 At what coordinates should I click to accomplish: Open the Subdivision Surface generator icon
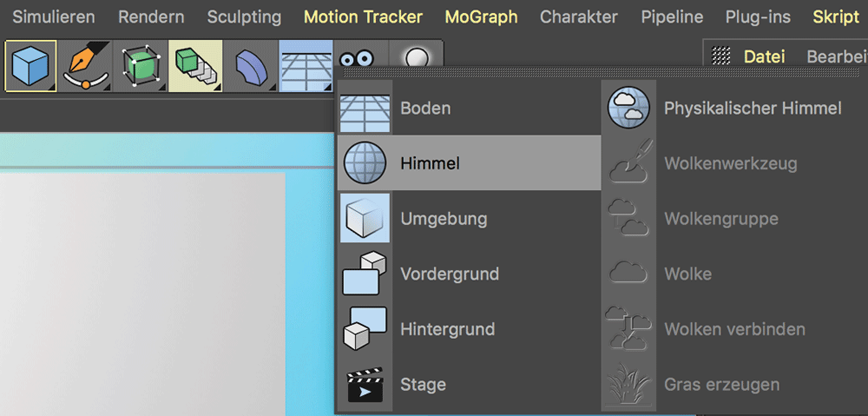[x=141, y=66]
